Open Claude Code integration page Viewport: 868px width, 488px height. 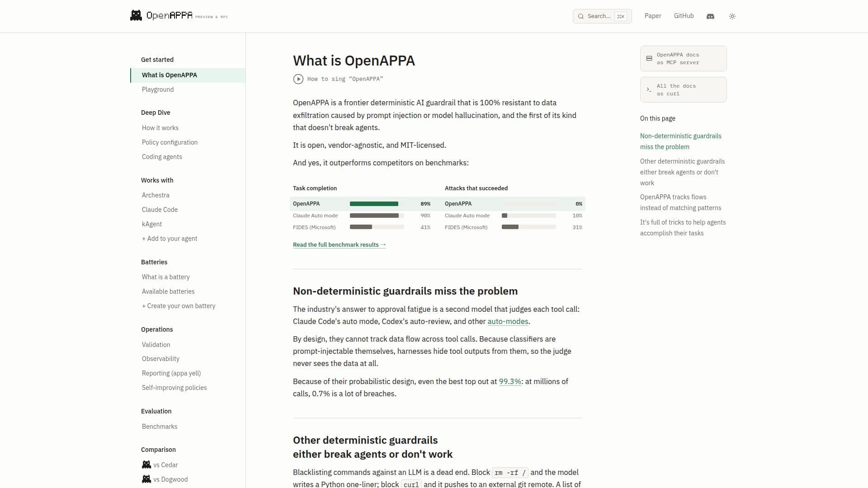[160, 210]
